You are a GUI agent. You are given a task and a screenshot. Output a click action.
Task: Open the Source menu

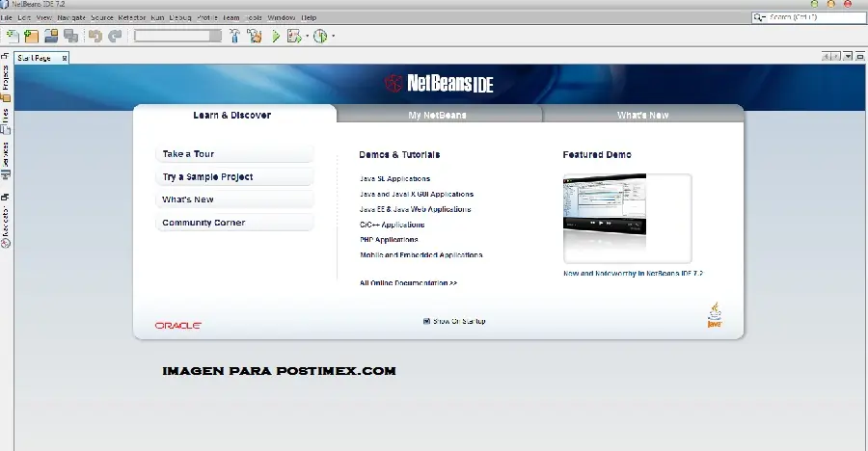coord(102,17)
